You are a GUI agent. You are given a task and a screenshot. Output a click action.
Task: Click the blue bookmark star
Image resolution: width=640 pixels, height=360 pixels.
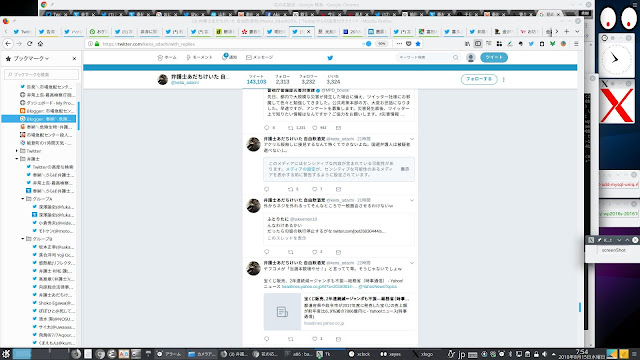(418, 44)
